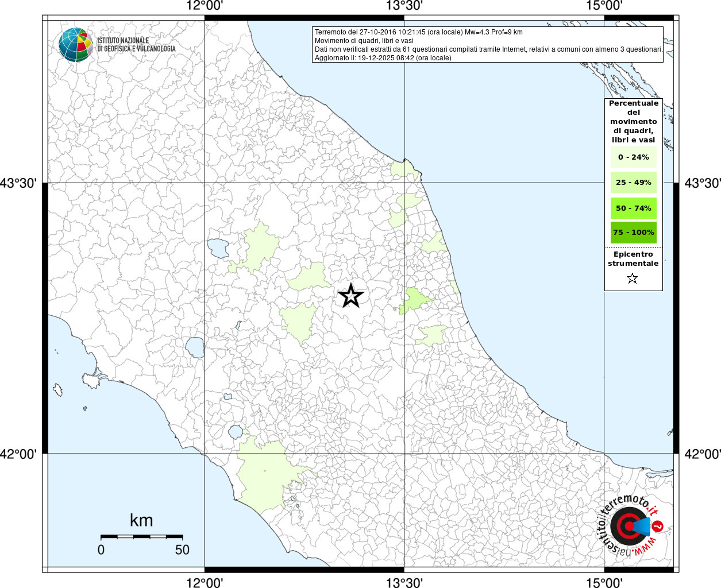This screenshot has height=588, width=721.
Task: Click the top 13°30' longitude label
Action: [x=404, y=6]
